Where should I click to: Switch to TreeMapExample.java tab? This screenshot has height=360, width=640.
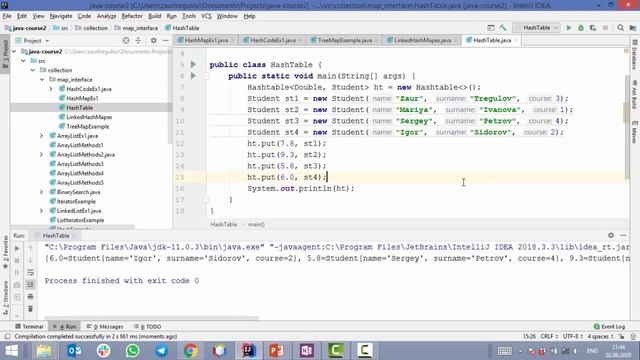pos(344,40)
